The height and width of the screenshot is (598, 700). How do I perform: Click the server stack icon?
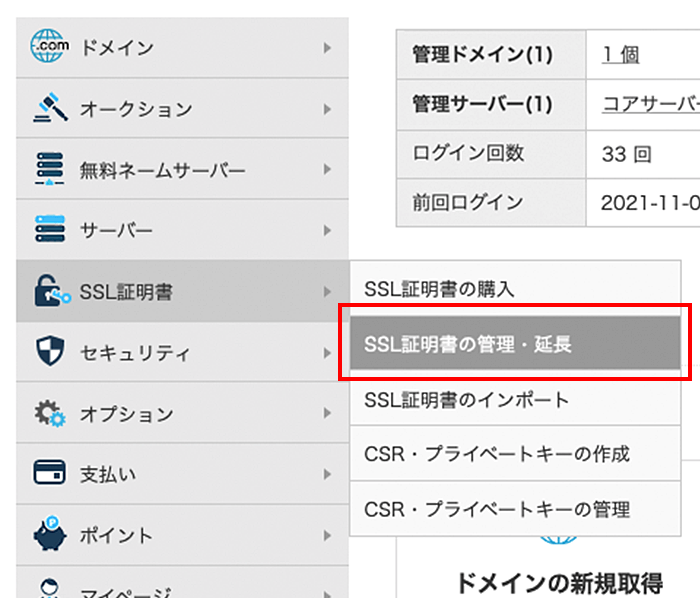tap(50, 230)
